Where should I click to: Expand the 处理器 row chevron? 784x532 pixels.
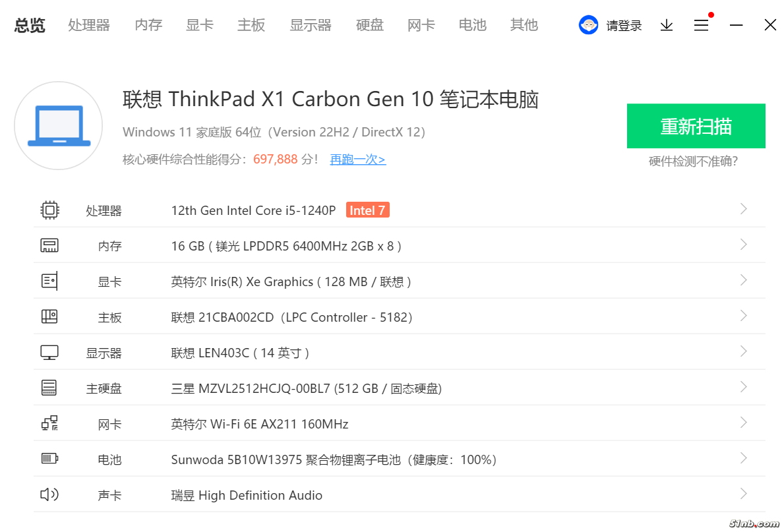[x=744, y=209]
